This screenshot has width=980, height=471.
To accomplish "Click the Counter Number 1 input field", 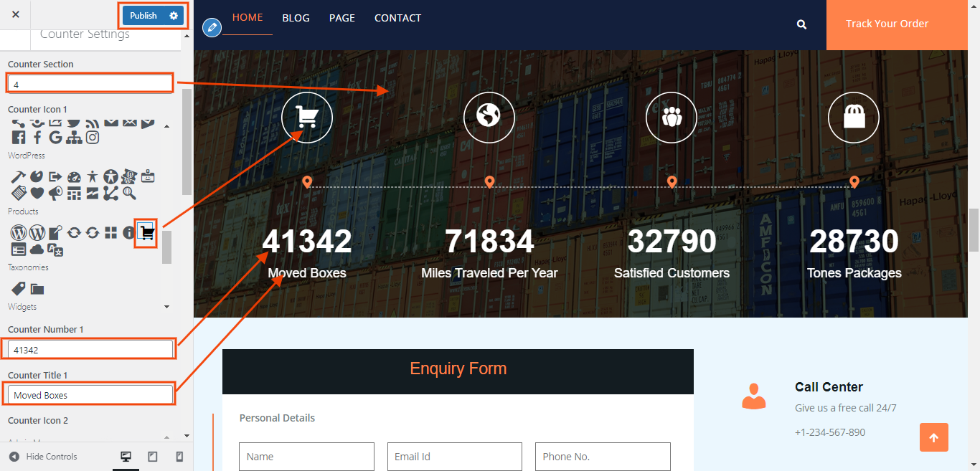I will (90, 350).
